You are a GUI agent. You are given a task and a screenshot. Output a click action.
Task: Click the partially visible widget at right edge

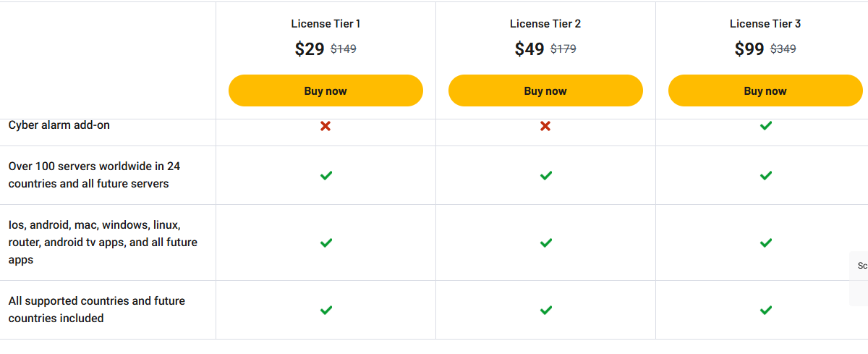[861, 279]
